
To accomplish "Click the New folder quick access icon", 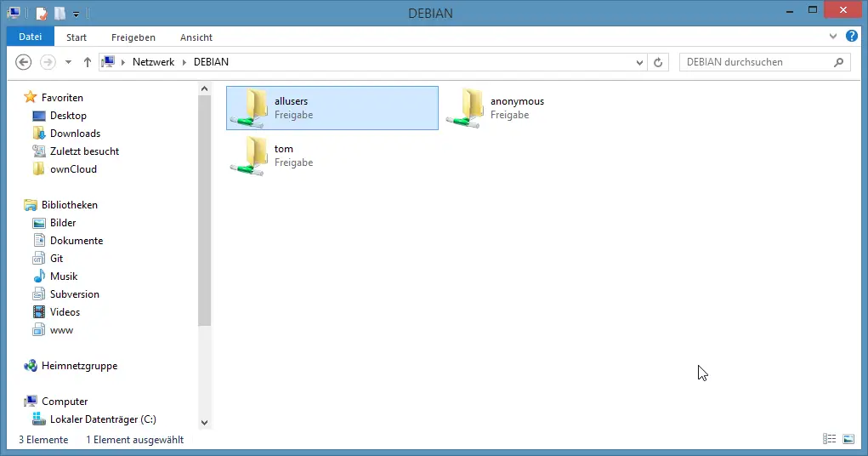I will tap(60, 13).
